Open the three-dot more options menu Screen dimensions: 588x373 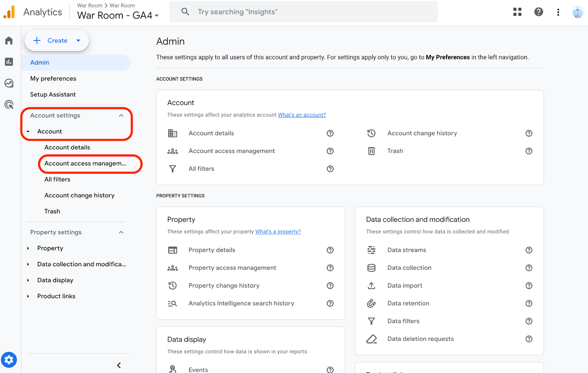coord(558,12)
